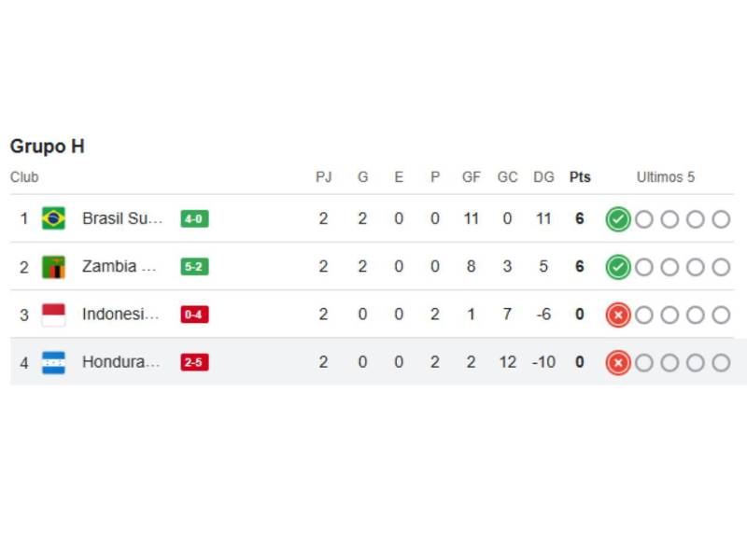Click the Zambia team name link
The image size is (747, 560).
tap(120, 266)
